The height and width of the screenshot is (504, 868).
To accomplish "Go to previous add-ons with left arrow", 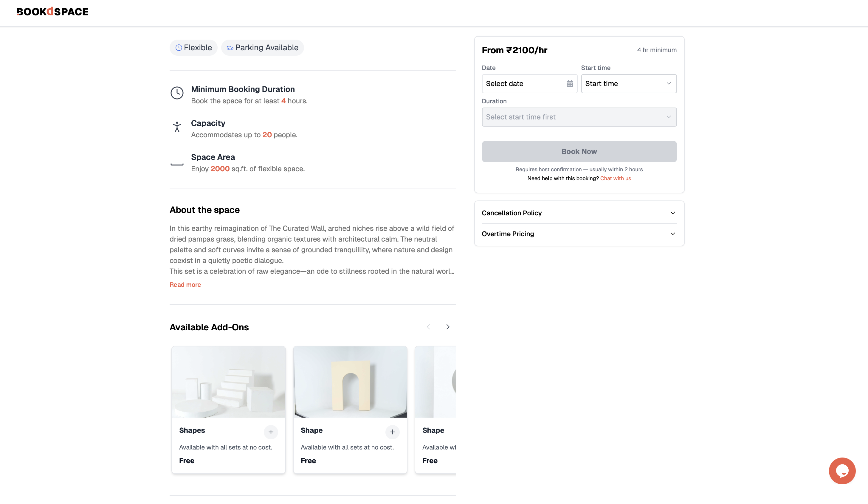I will pos(428,327).
